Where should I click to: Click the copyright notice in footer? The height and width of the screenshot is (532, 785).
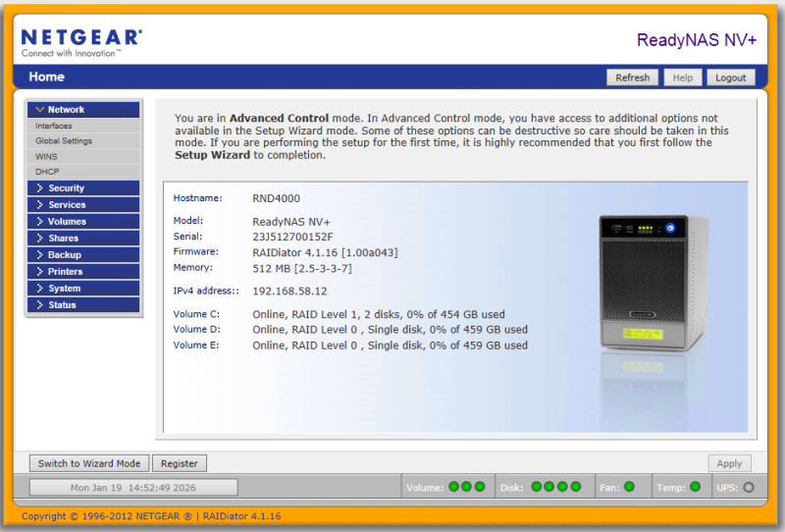(x=151, y=516)
